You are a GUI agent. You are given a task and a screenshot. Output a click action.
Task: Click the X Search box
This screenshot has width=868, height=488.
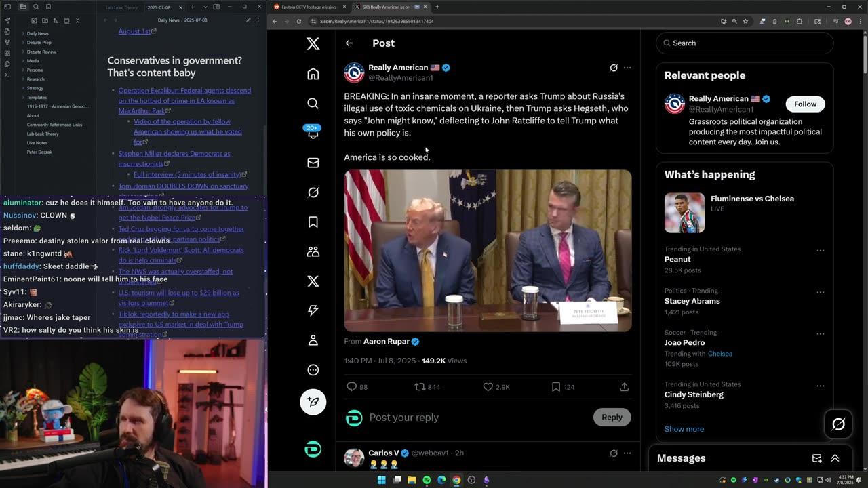pyautogui.click(x=744, y=43)
